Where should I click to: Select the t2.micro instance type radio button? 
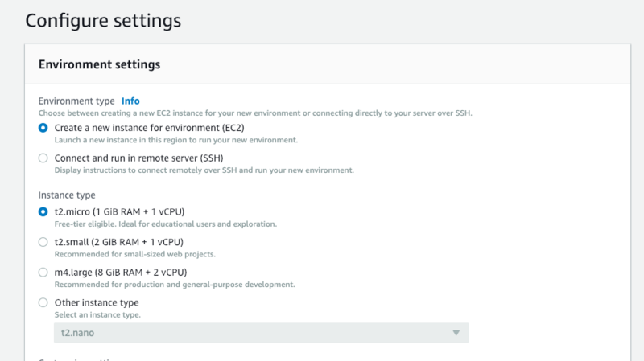(x=43, y=211)
